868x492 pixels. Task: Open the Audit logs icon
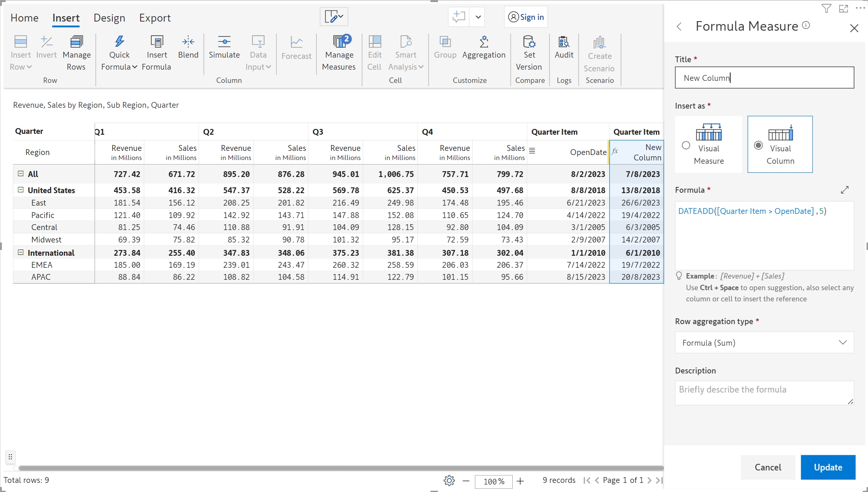(564, 42)
